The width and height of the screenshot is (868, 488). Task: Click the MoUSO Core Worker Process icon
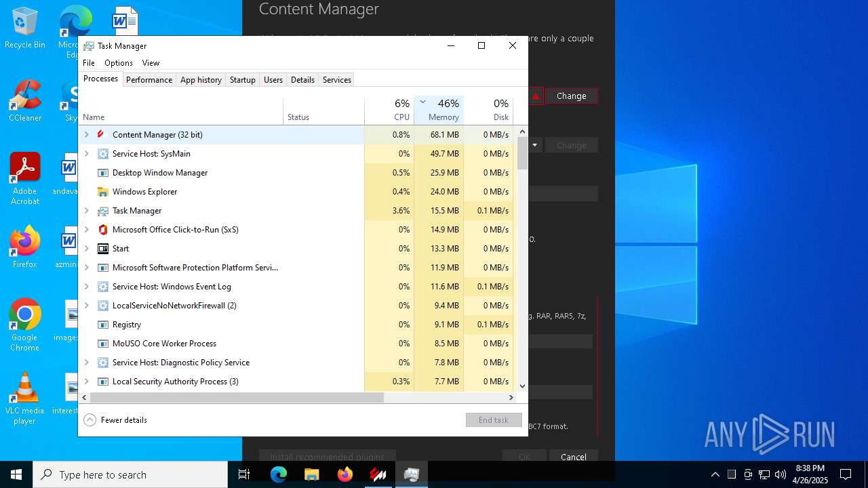[102, 344]
